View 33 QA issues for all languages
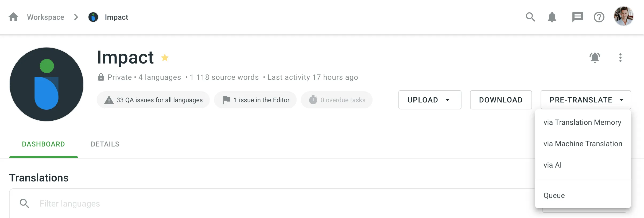644x218 pixels. pyautogui.click(x=153, y=100)
